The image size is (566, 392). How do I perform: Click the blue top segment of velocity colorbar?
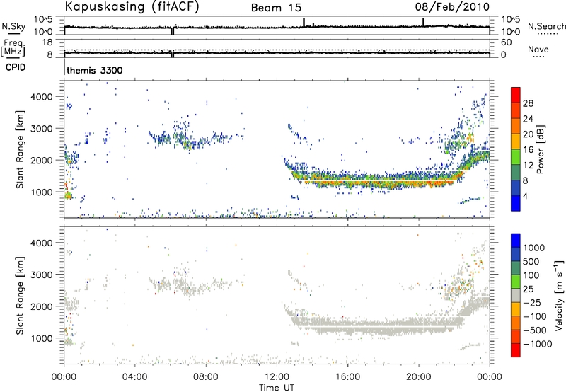coord(516,241)
